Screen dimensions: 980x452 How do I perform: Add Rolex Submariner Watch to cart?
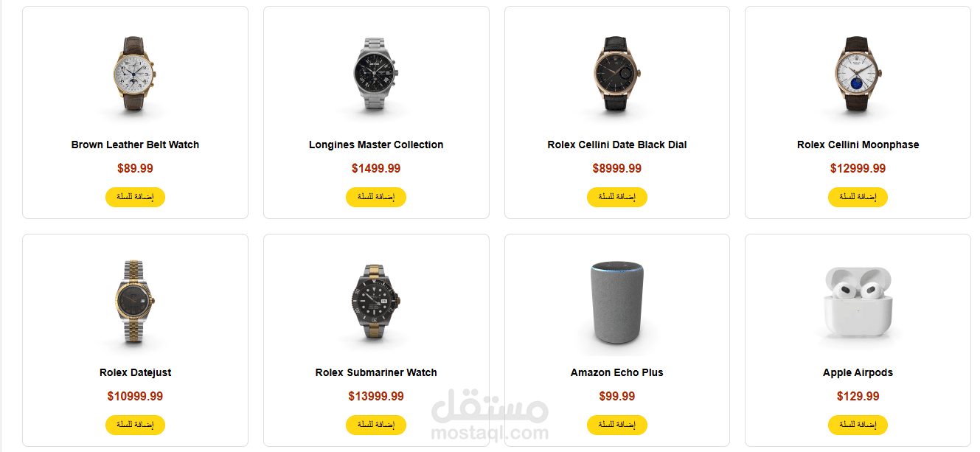click(x=376, y=425)
